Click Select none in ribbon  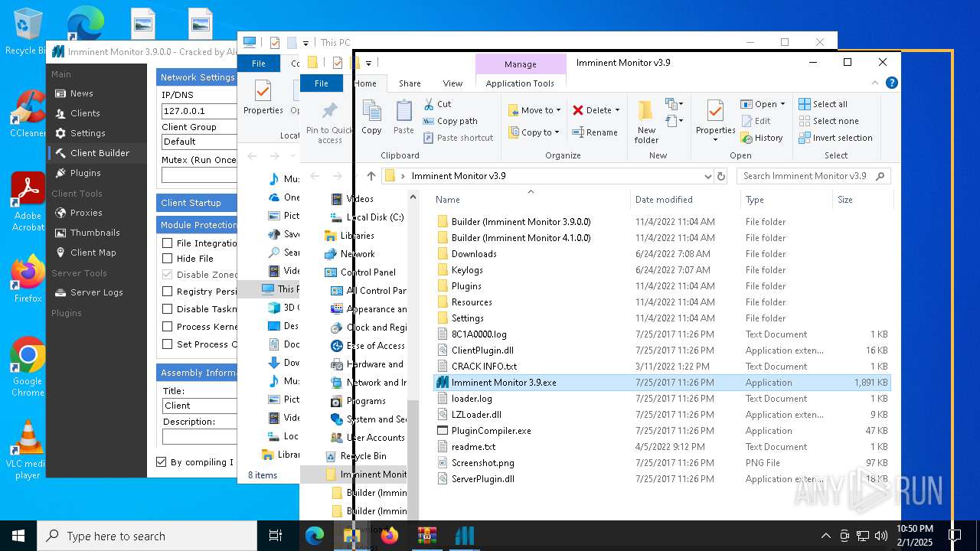[x=828, y=121]
